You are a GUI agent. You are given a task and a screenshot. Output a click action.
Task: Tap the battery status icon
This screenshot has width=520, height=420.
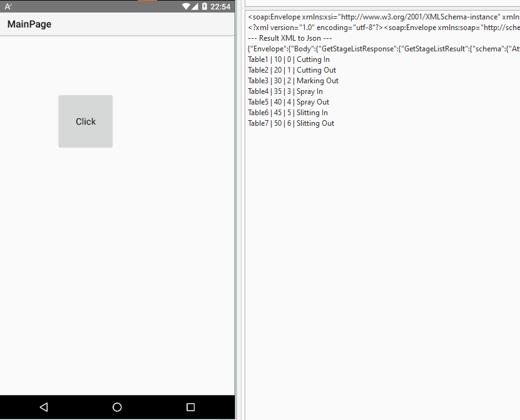click(205, 6)
